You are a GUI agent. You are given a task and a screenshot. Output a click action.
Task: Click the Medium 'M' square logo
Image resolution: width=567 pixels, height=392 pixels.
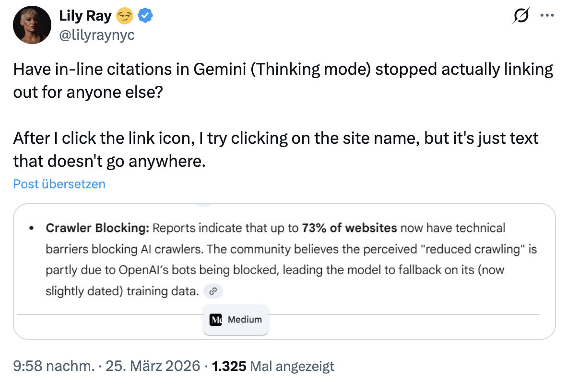[x=215, y=320]
